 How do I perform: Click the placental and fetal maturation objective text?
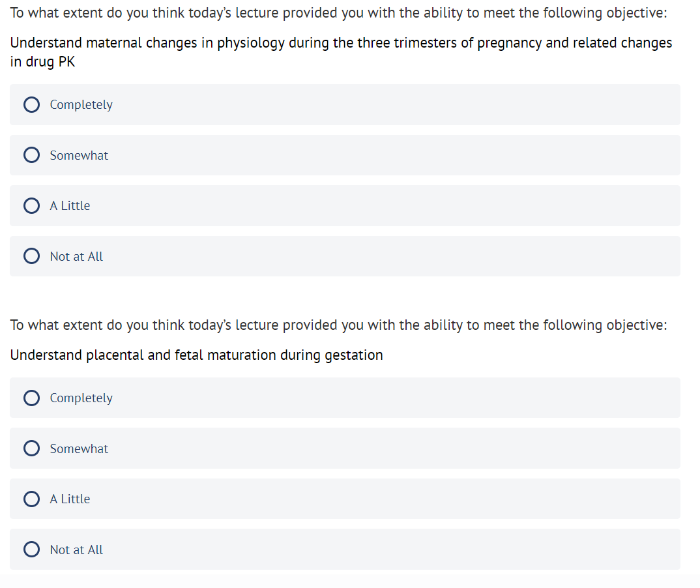tap(196, 355)
